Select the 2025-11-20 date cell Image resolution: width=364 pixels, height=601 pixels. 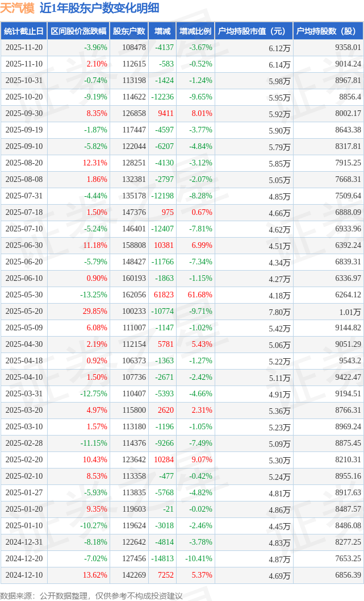(x=24, y=48)
